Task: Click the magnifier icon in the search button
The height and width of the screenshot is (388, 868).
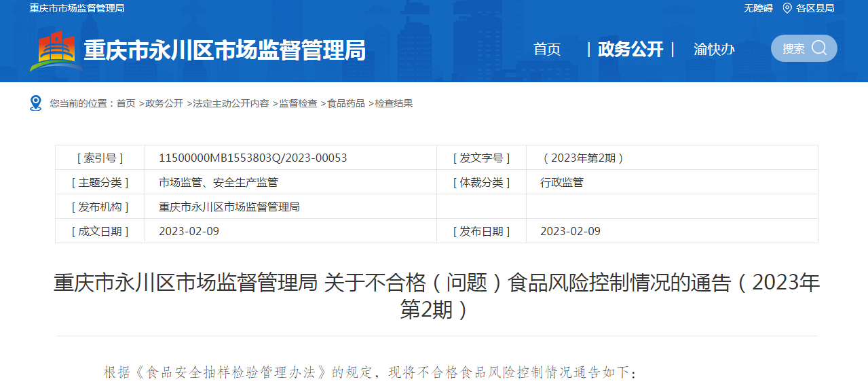Action: (819, 48)
